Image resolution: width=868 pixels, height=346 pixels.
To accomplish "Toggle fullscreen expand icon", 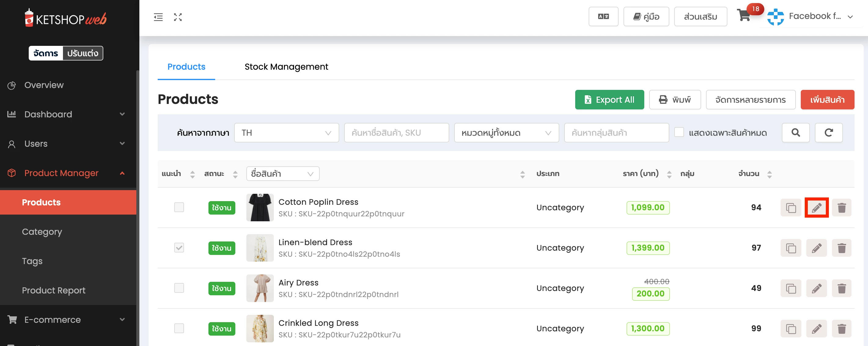I will tap(178, 17).
